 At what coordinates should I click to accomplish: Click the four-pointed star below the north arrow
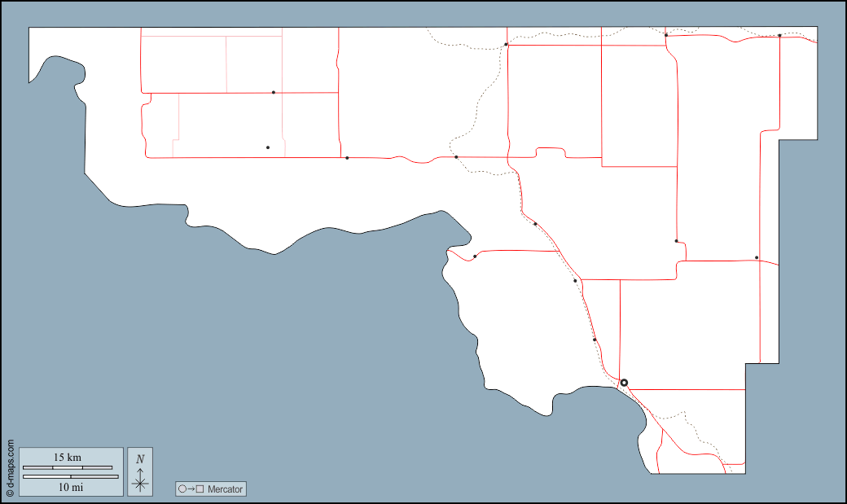(x=140, y=484)
